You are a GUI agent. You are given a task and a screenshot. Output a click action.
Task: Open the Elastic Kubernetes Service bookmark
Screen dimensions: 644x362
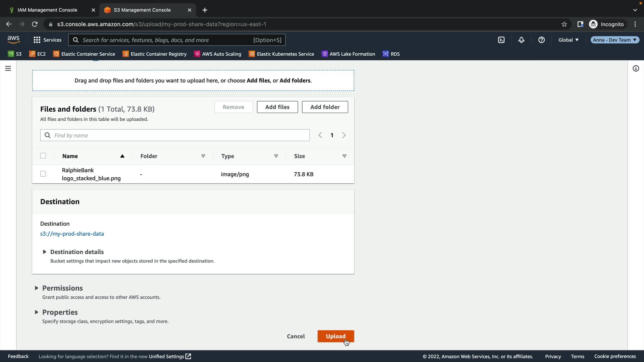[281, 54]
